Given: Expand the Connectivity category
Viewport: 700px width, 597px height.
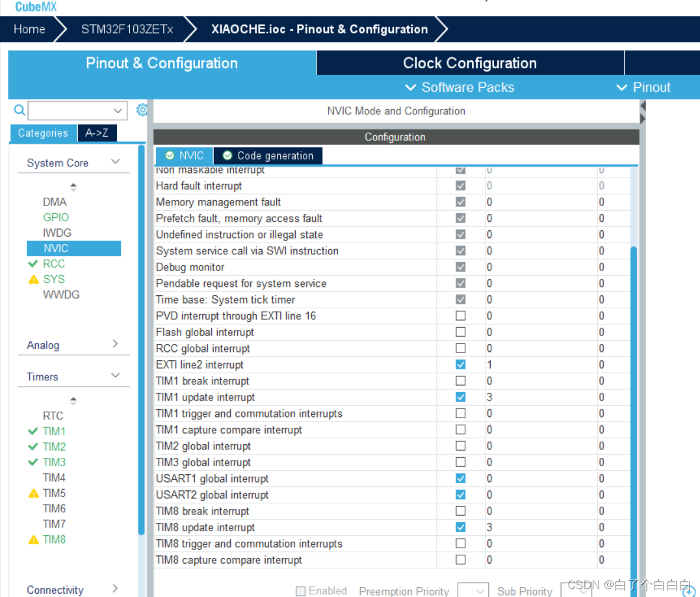Looking at the screenshot, I should coord(115,589).
